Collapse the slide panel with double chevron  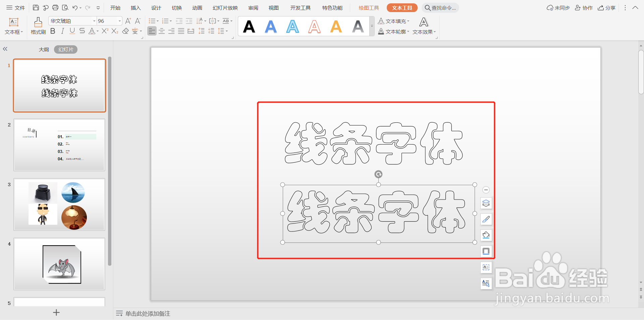tap(5, 49)
